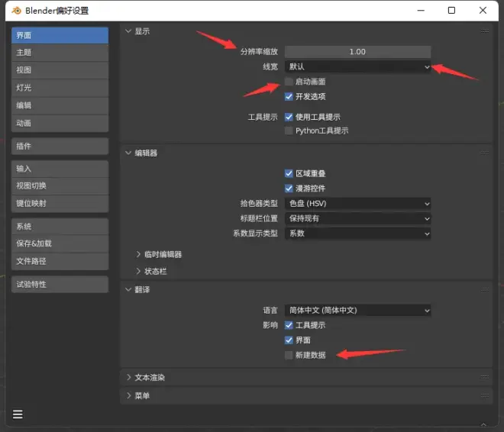Toggle the 漫游控件 checkbox
504x432 pixels.
pyautogui.click(x=289, y=189)
